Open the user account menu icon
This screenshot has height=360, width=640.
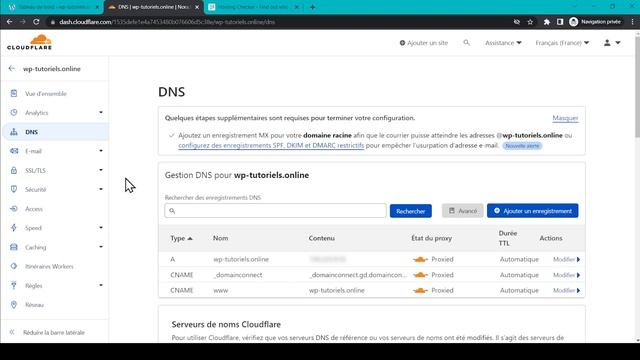(612, 42)
